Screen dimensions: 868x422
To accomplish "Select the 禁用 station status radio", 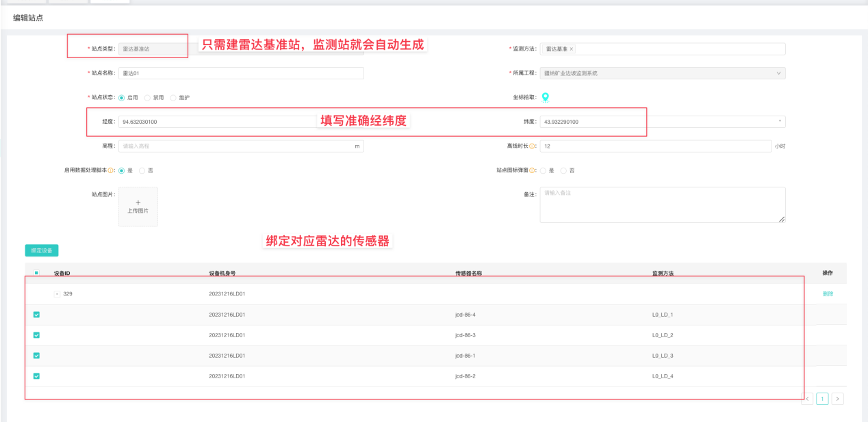I will pyautogui.click(x=147, y=98).
